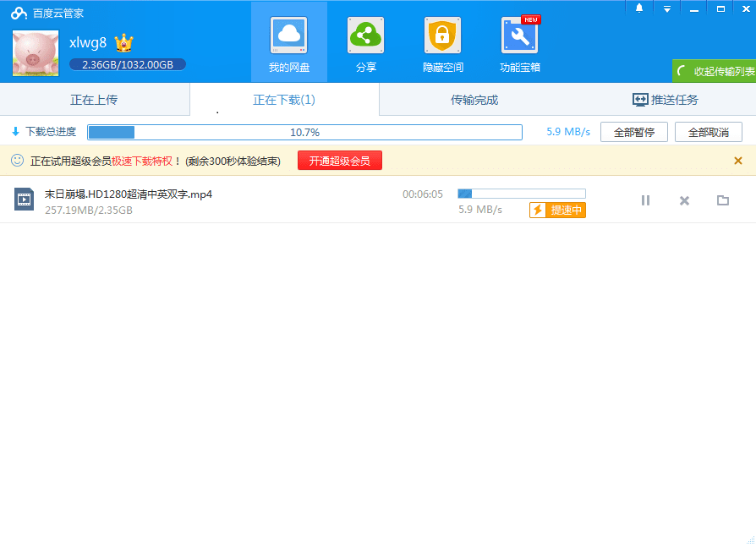Click the smiley face icon in notice

click(18, 161)
